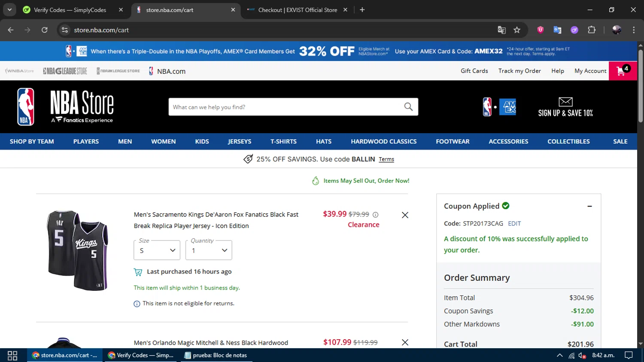Image resolution: width=644 pixels, height=362 pixels.
Task: Click the Sign Up & Save 10% envelope
Action: [x=565, y=107]
